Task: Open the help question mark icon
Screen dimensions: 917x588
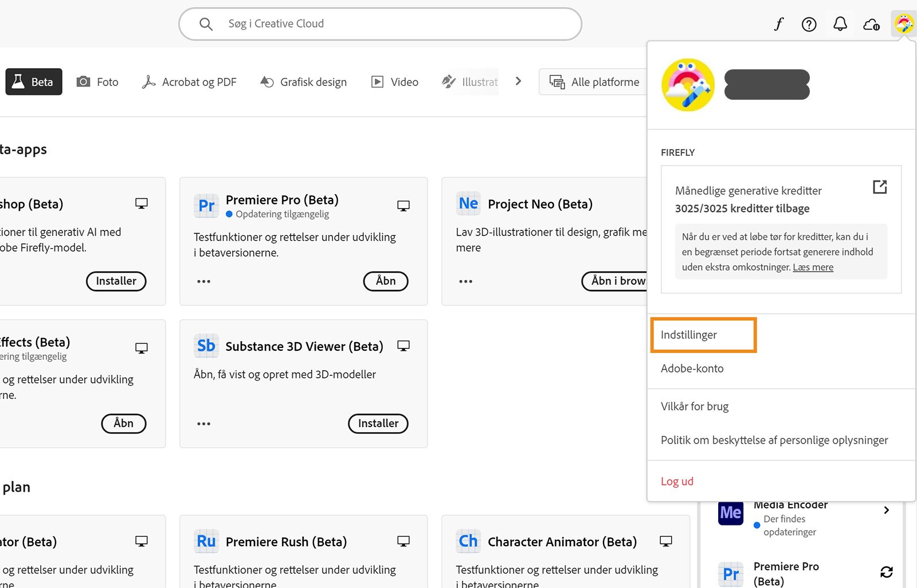Action: [x=809, y=24]
